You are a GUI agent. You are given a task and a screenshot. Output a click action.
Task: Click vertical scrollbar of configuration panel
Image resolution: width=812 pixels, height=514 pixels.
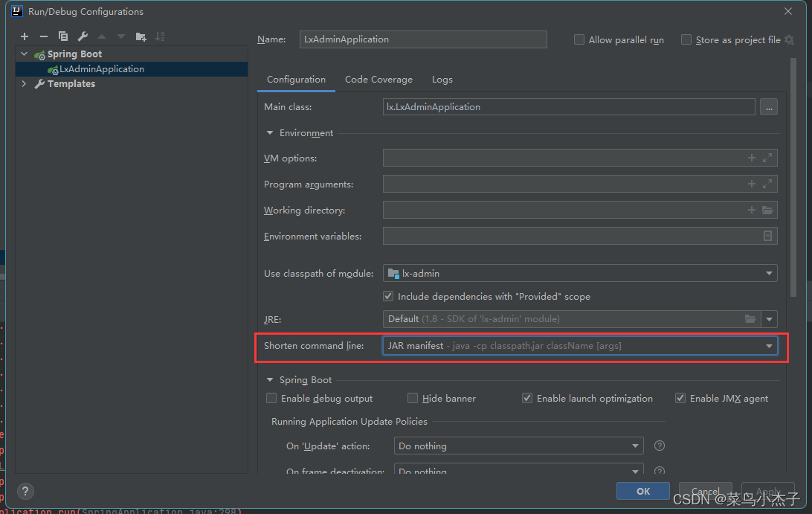pos(793,177)
